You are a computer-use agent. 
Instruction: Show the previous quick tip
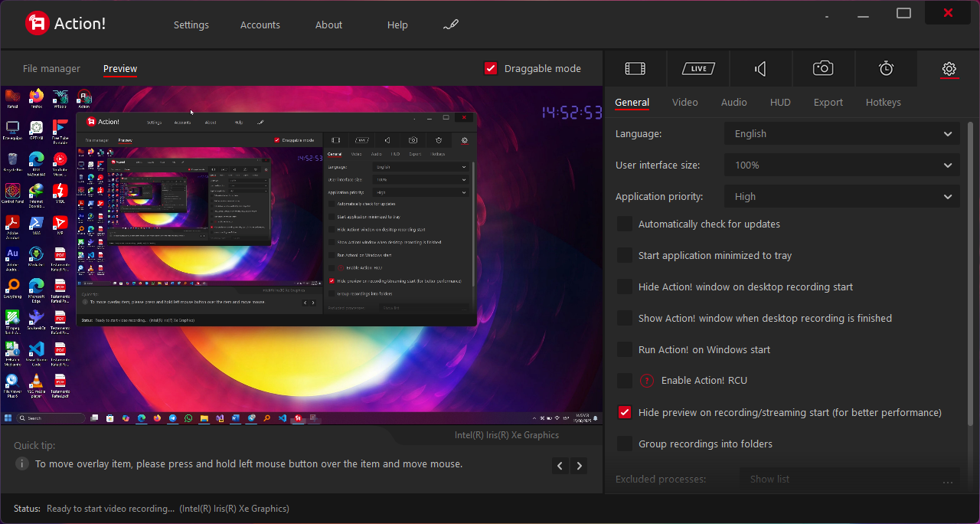click(x=560, y=465)
